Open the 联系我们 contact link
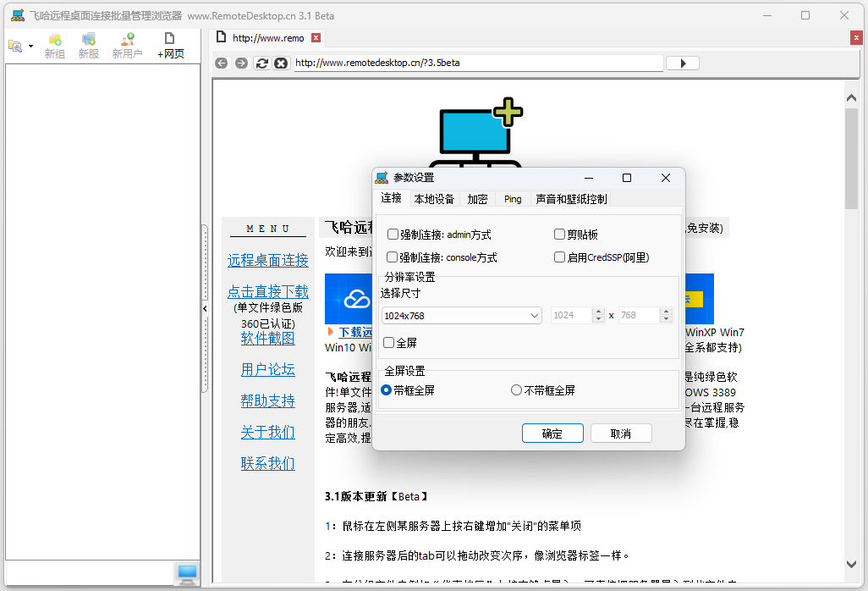Viewport: 868px width, 591px height. (x=268, y=463)
